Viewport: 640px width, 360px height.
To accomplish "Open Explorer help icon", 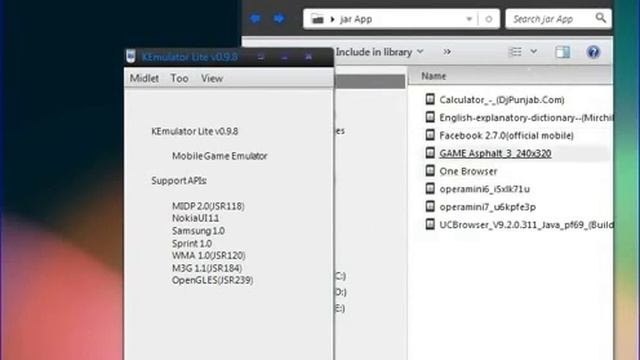I will point(593,52).
